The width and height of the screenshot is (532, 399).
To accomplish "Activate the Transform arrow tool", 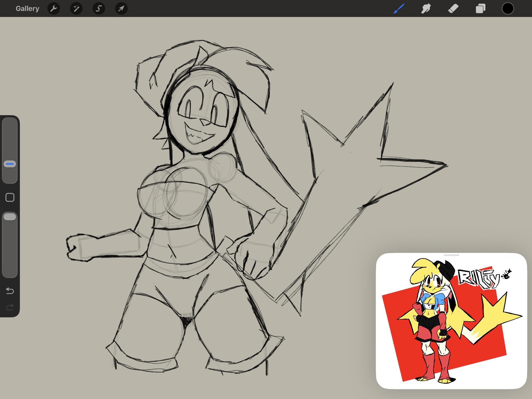I will tap(121, 9).
